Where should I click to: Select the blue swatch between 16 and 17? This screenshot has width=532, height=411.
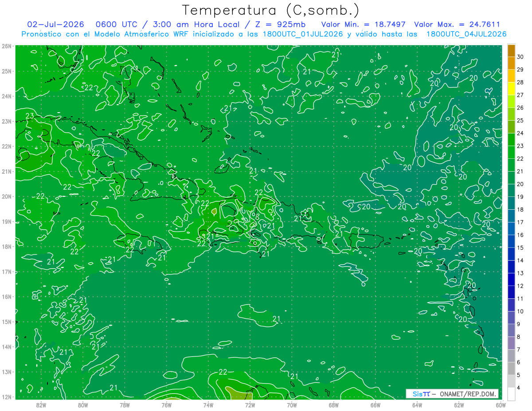(x=511, y=229)
